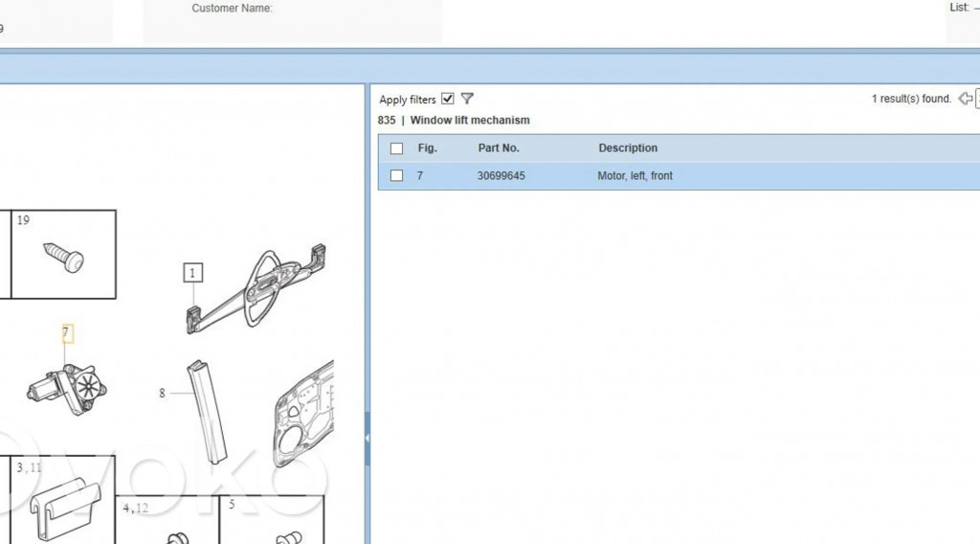Click the previous result arrow icon

(965, 99)
